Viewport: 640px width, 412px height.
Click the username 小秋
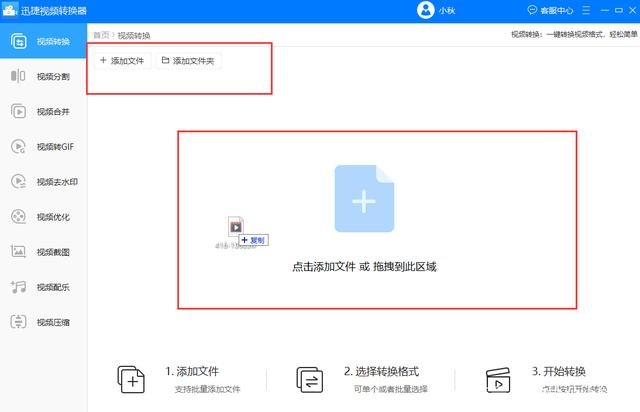(x=447, y=11)
